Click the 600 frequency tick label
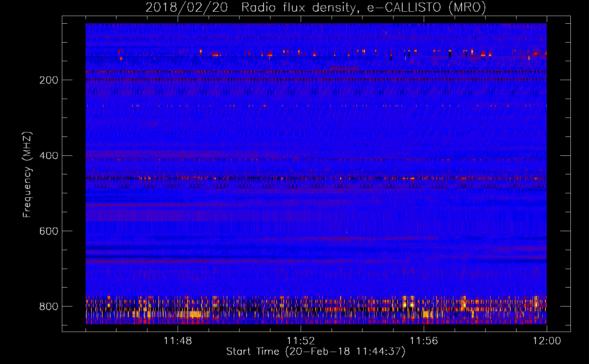Viewport: 589px width, 364px height. 49,231
